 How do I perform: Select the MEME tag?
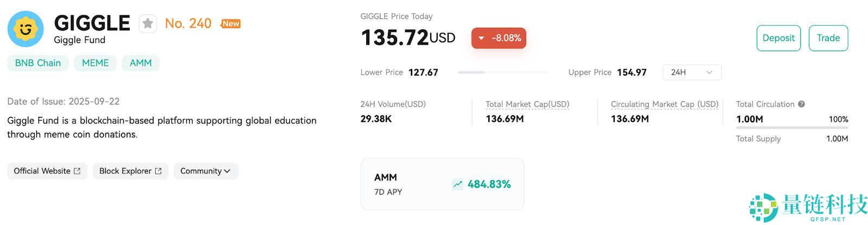point(95,63)
